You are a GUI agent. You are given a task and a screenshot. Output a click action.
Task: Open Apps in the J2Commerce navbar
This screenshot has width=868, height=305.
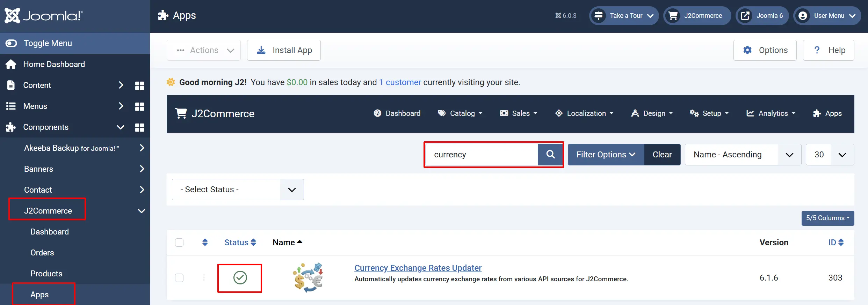coord(827,113)
